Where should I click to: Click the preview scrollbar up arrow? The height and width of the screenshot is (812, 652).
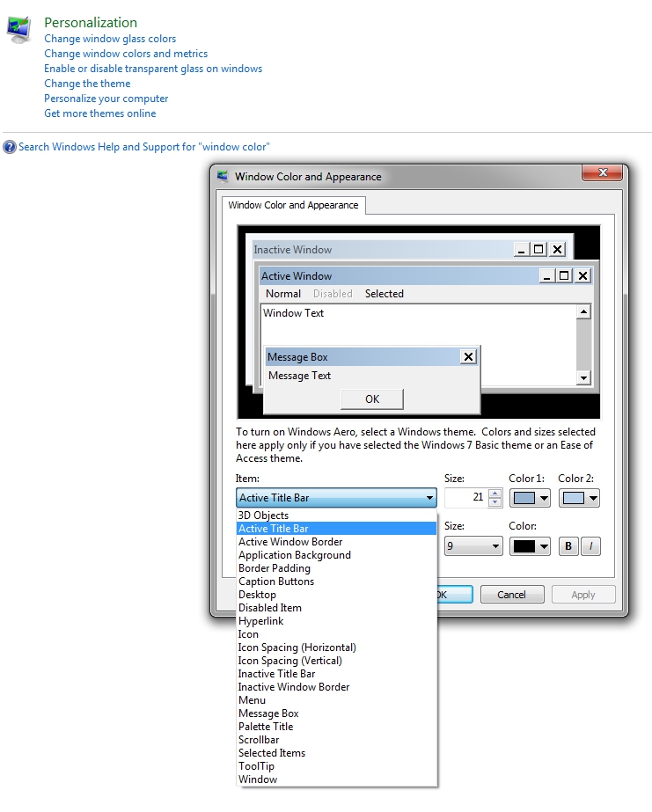click(583, 311)
